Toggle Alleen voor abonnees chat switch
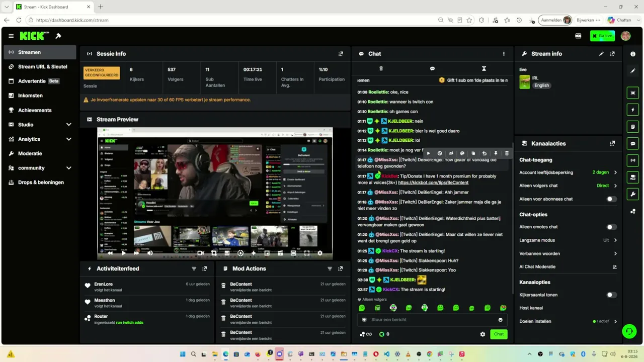Image resolution: width=644 pixels, height=362 pixels. point(611,199)
